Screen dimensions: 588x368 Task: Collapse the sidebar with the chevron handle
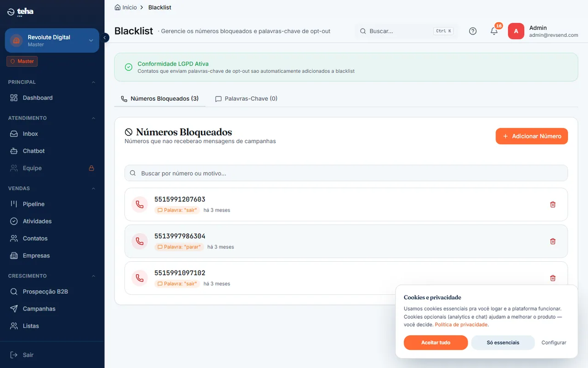[105, 38]
